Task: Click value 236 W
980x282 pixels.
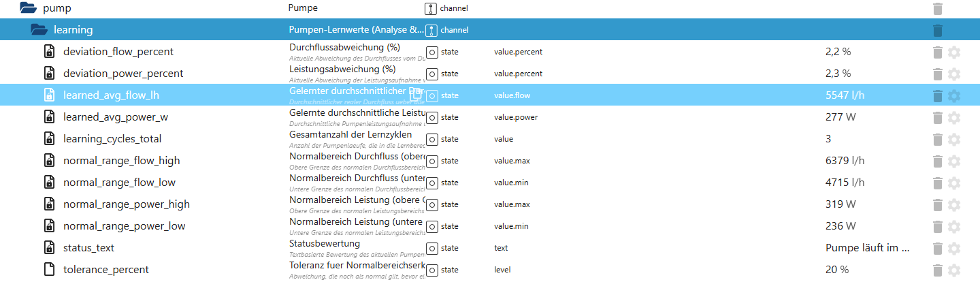Action: coord(840,226)
